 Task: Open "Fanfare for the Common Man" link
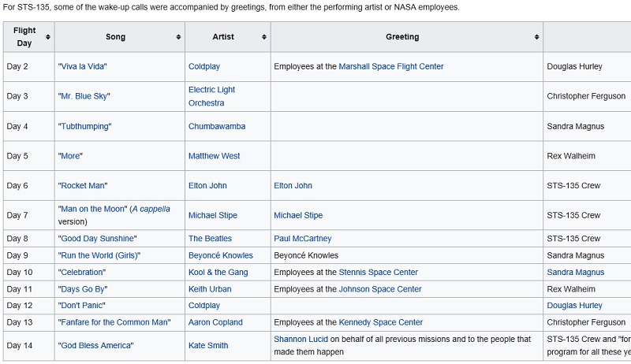(114, 322)
